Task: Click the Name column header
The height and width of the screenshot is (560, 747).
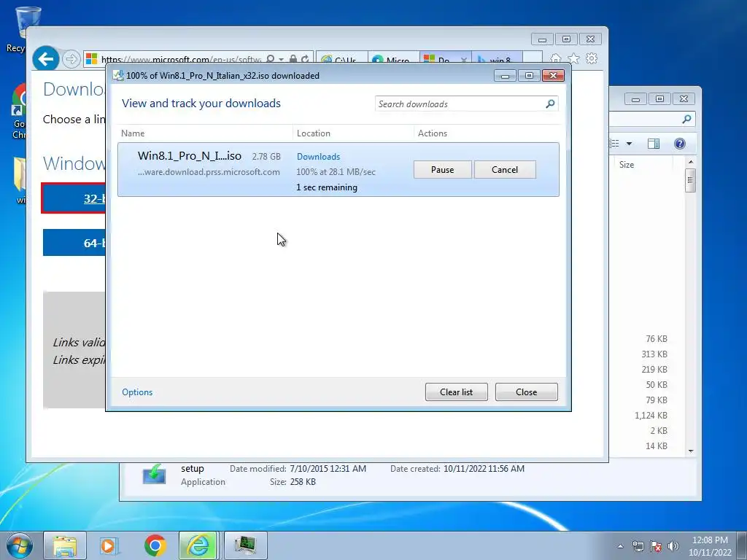Action: (205, 133)
